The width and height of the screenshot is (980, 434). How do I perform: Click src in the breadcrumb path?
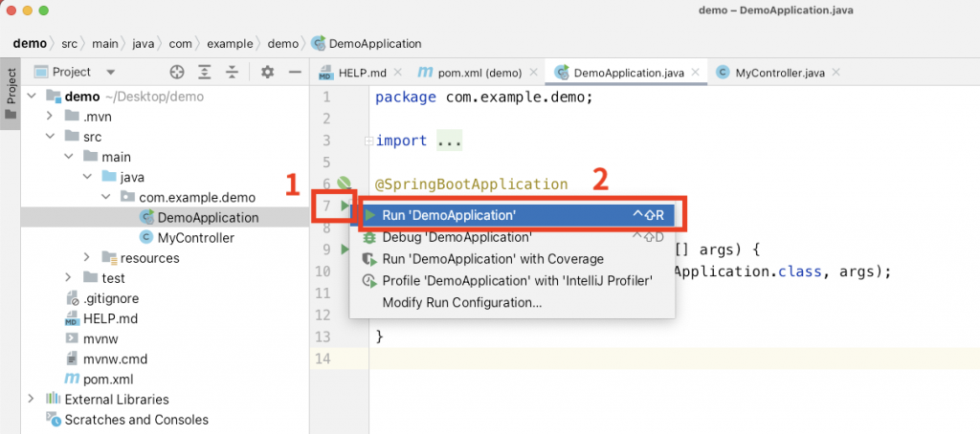coord(70,44)
